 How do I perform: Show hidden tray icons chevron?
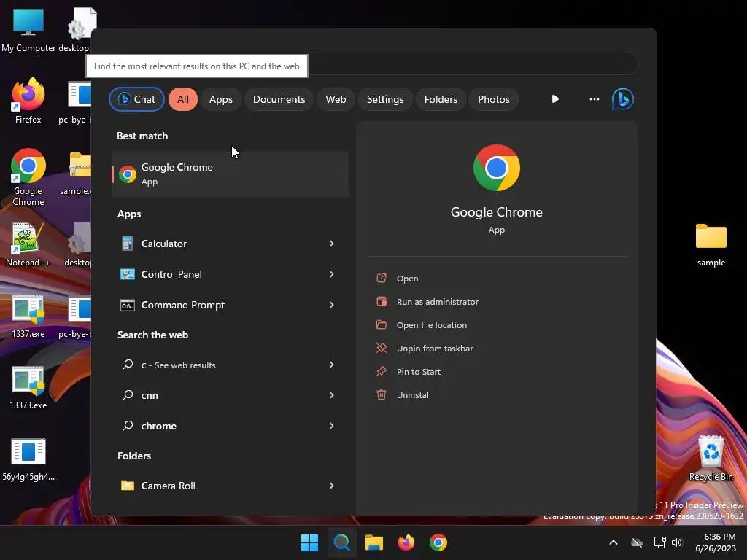pyautogui.click(x=614, y=542)
